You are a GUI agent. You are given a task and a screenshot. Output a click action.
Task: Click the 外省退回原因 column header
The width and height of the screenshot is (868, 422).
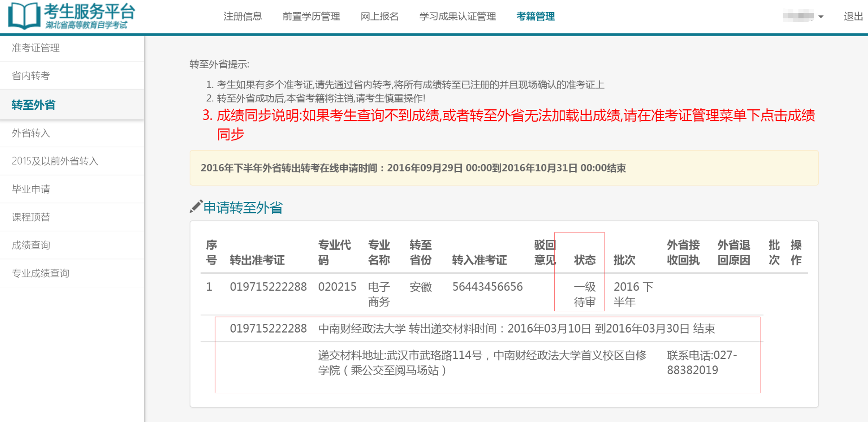tap(734, 252)
